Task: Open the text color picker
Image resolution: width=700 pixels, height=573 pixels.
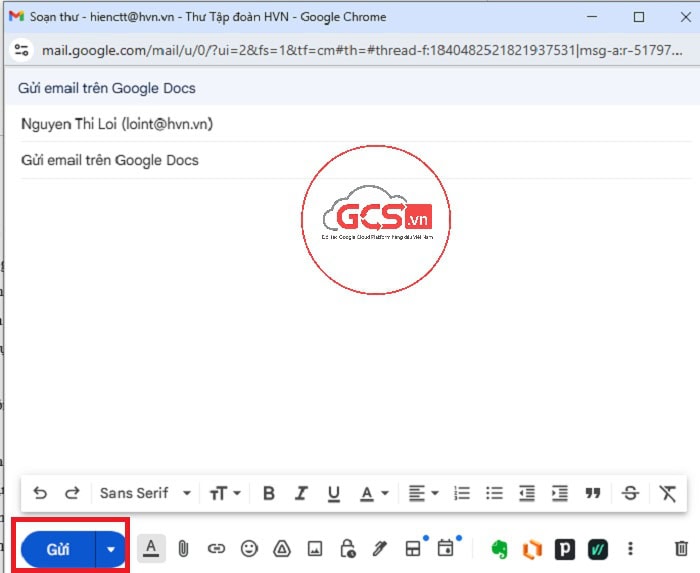Action: (374, 494)
